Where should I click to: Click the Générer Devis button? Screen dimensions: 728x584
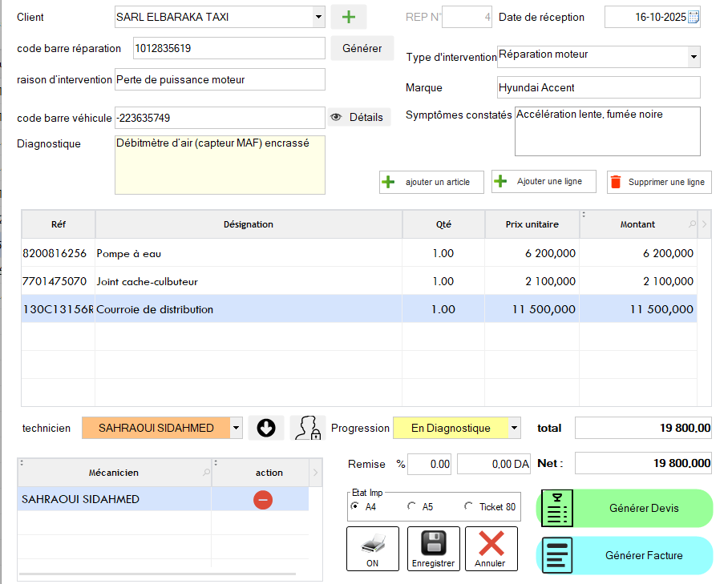pos(625,509)
